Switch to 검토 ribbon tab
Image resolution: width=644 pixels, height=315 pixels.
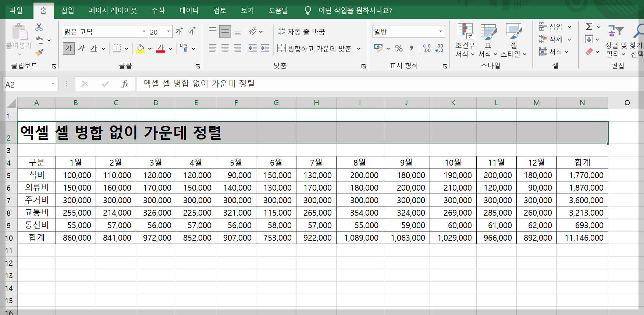[x=220, y=10]
